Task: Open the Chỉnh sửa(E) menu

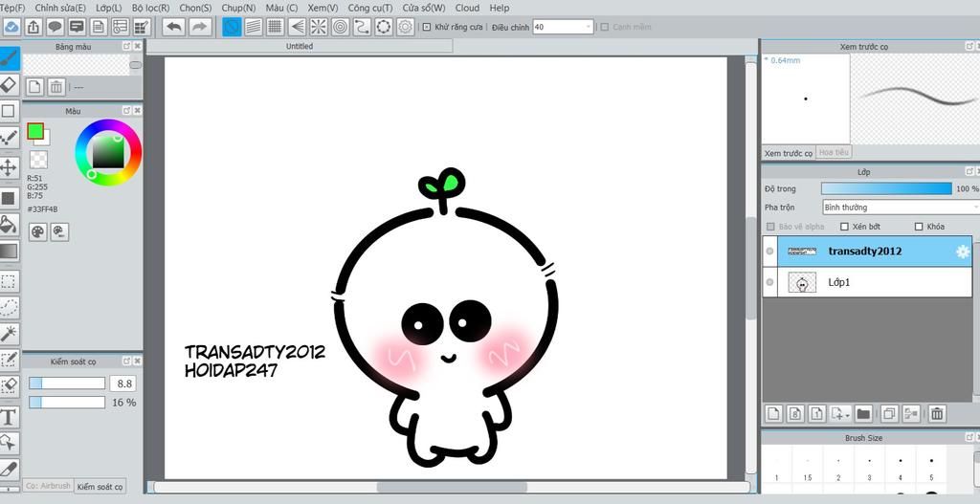Action: (x=60, y=8)
